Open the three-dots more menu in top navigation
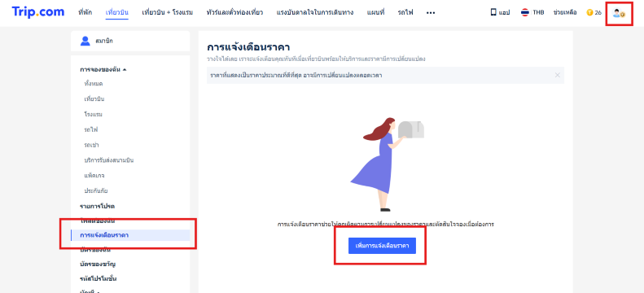This screenshot has height=293, width=644. tap(431, 13)
